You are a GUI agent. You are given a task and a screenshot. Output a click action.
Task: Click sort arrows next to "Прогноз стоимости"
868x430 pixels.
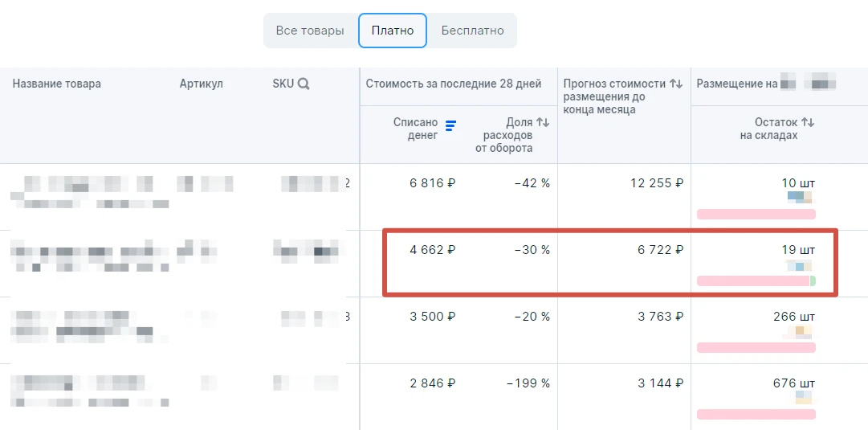pyautogui.click(x=676, y=84)
